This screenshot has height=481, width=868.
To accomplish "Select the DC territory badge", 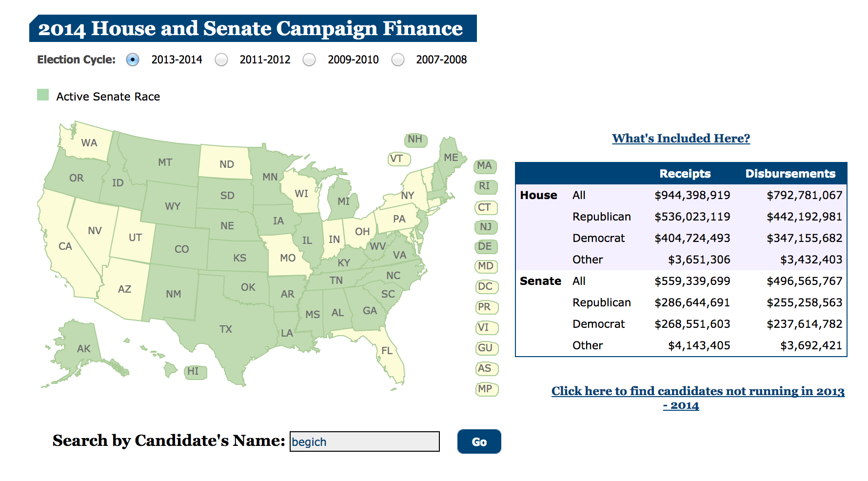I will 486,286.
